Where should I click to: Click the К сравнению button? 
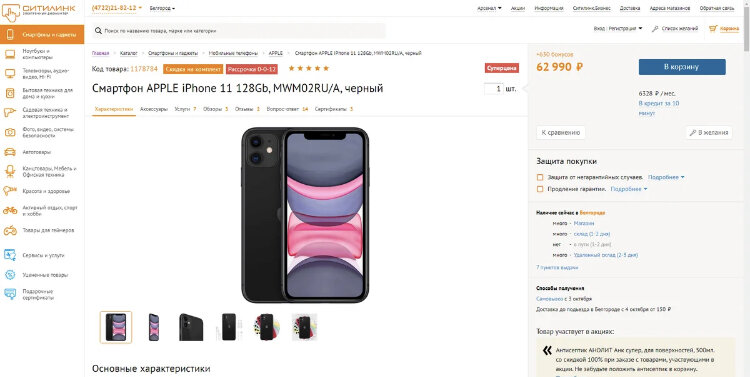(561, 133)
